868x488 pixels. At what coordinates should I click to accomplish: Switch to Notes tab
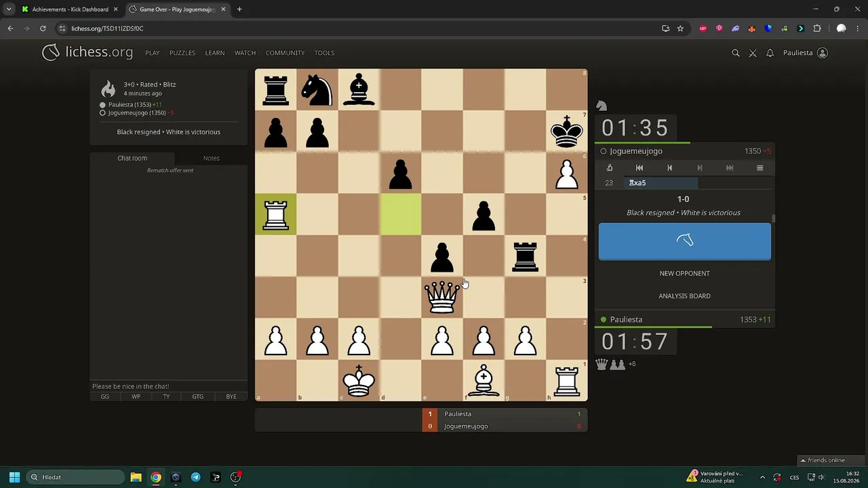coord(212,158)
